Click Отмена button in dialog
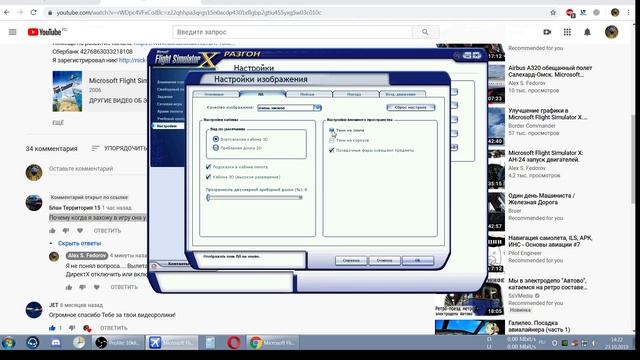This screenshot has height=360, width=640. coord(384,260)
